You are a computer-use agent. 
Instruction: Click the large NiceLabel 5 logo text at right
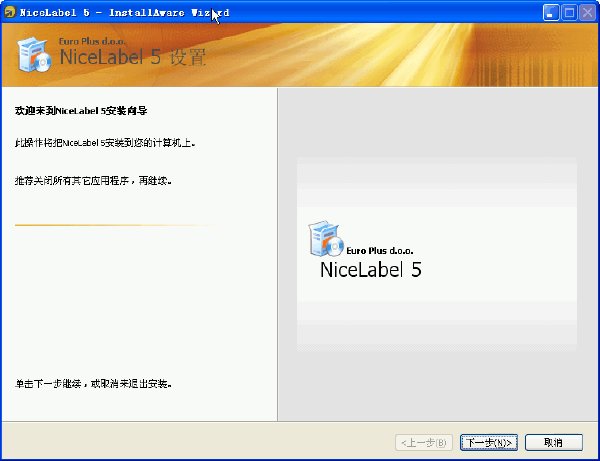click(x=371, y=269)
